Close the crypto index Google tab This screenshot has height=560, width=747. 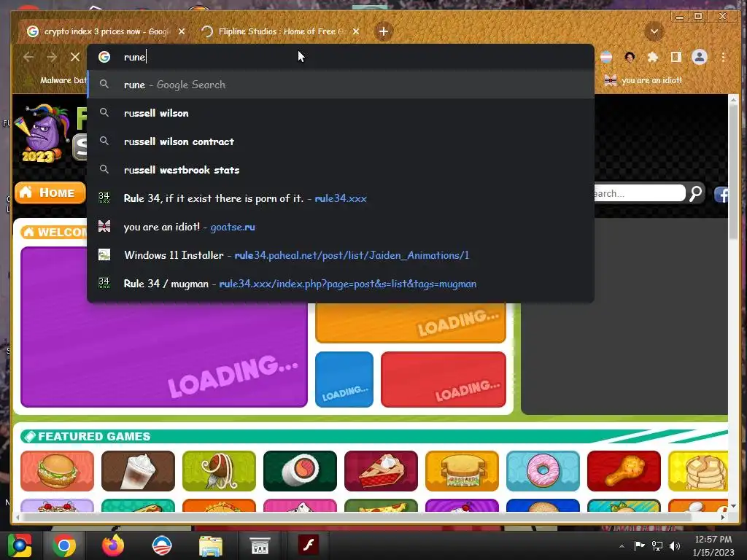(182, 31)
